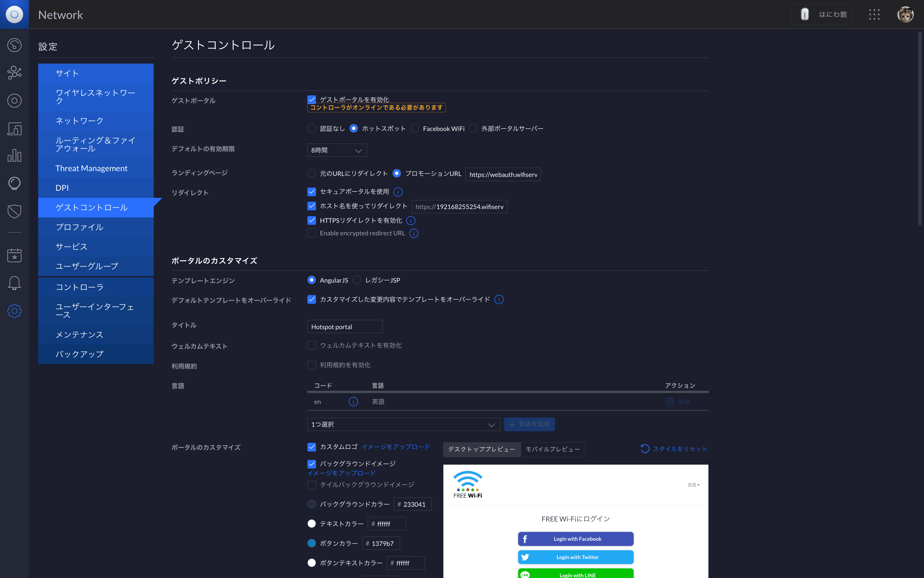Click テキストカラー white color swatch

312,524
